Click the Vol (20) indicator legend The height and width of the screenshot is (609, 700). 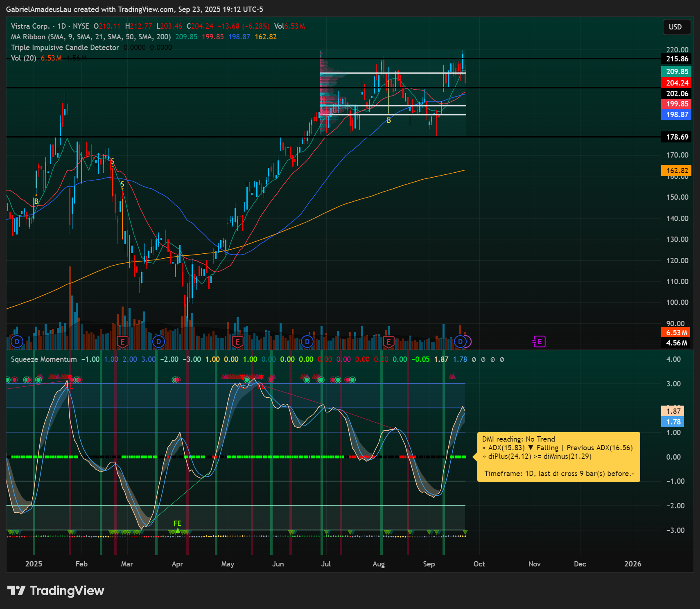pyautogui.click(x=23, y=58)
